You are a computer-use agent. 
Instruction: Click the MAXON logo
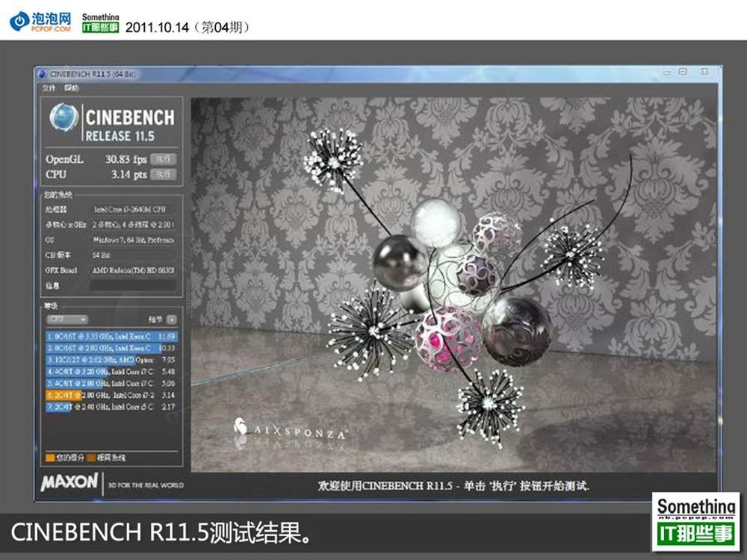(x=69, y=482)
